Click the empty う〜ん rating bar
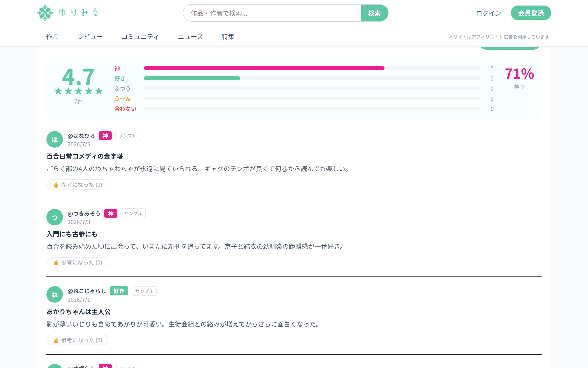588x368 pixels. (312, 98)
